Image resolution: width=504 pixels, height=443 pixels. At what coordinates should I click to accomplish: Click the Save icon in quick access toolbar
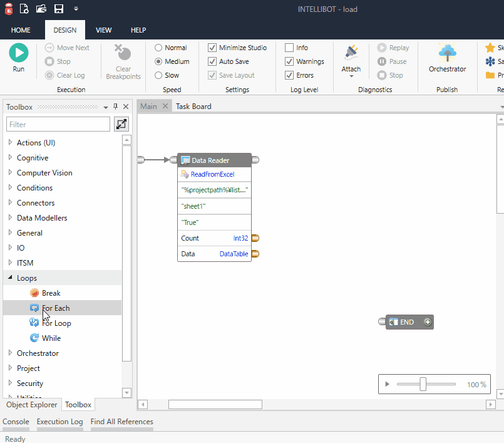(58, 8)
